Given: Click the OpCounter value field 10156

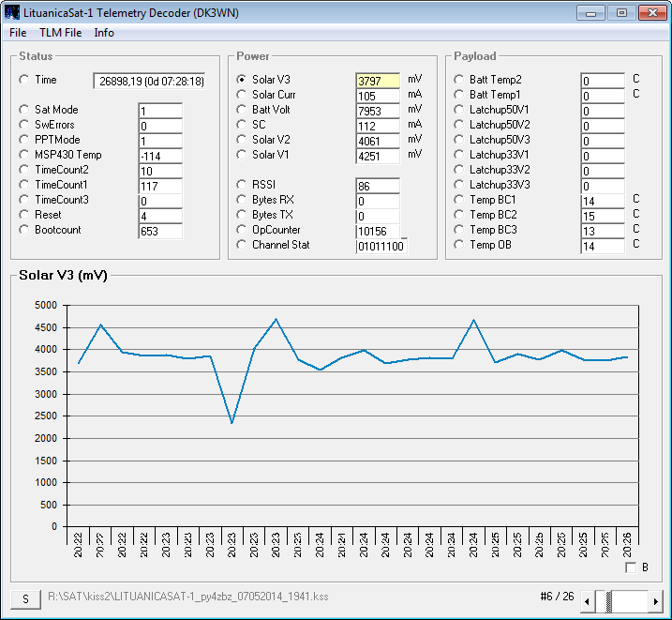Looking at the screenshot, I should [378, 231].
